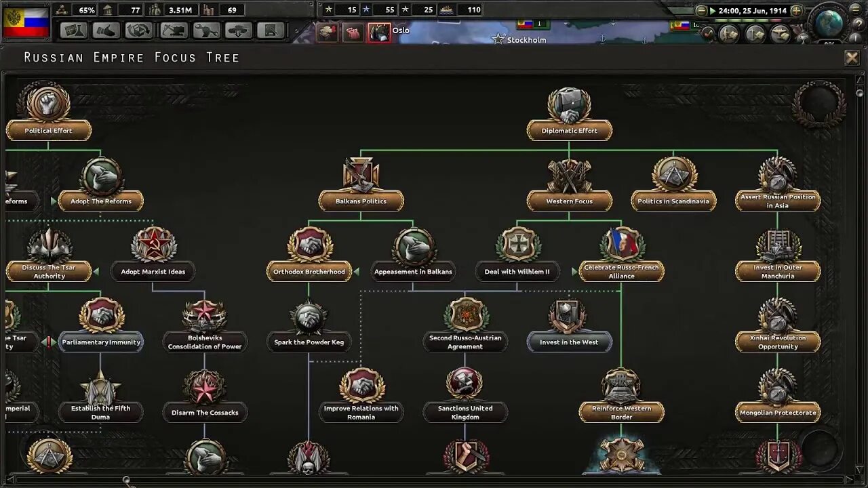Select the Mongolian Protectorate focus
868x488 pixels.
click(x=778, y=396)
